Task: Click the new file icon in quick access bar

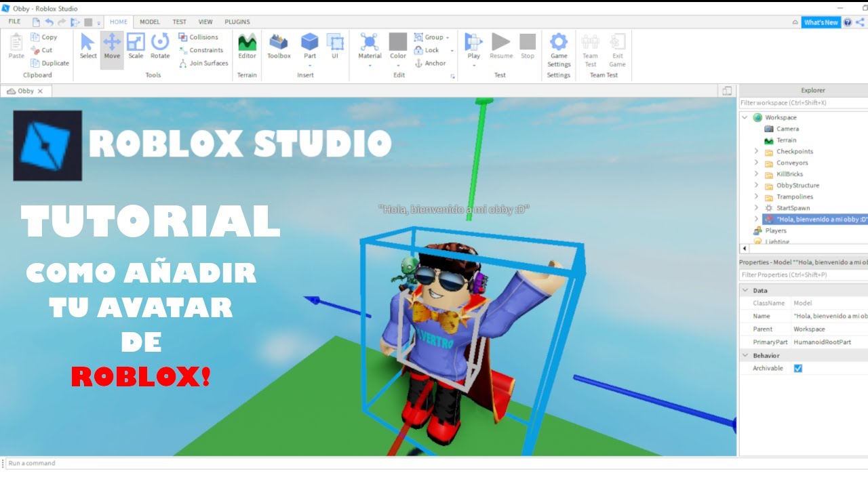Action: click(x=36, y=22)
